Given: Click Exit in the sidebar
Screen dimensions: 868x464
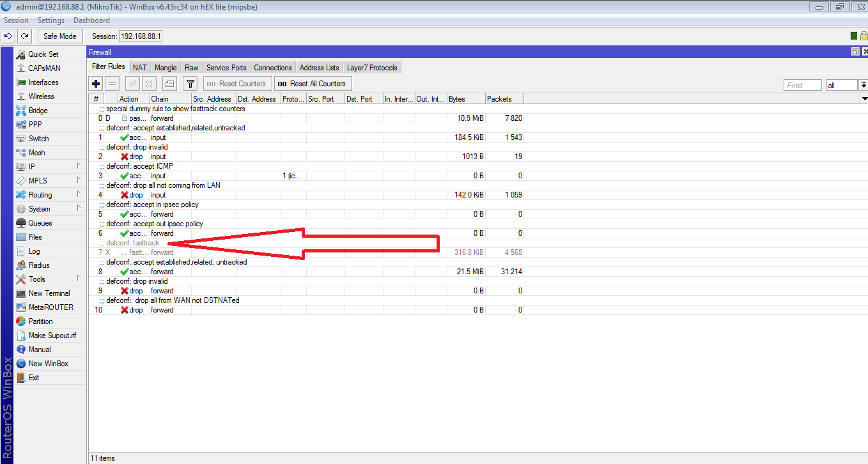Looking at the screenshot, I should click(34, 378).
